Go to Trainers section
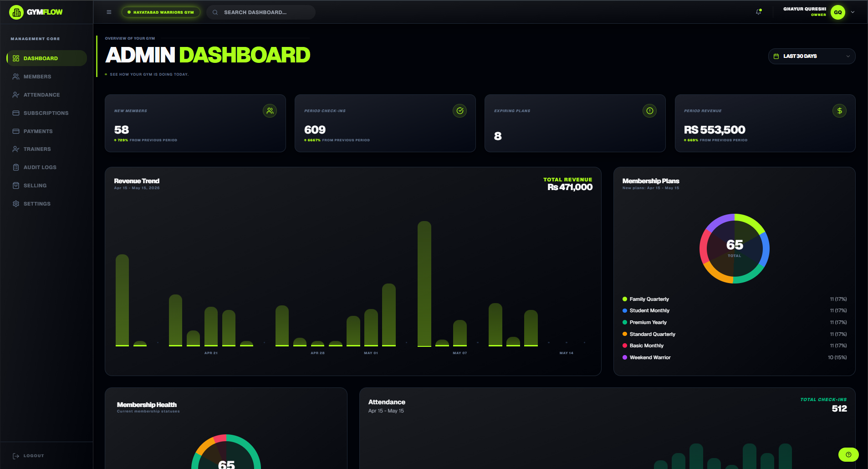This screenshot has width=868, height=469. tap(46, 149)
